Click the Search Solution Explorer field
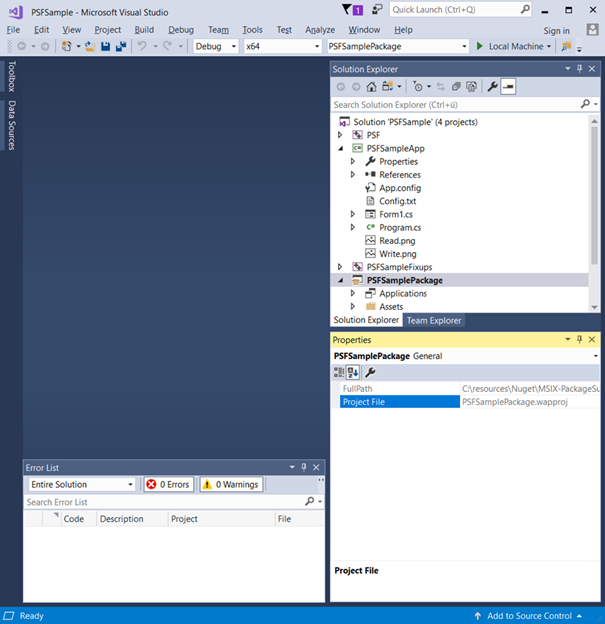 coord(465,104)
